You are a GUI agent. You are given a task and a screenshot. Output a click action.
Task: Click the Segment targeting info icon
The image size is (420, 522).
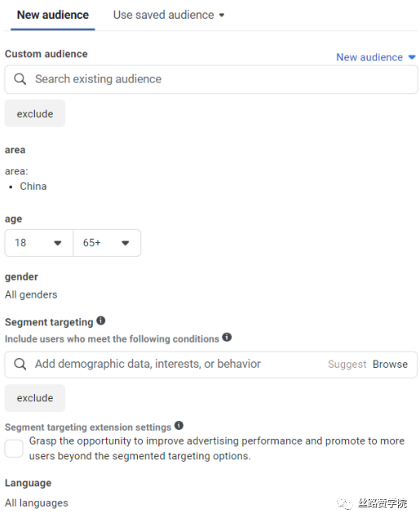(101, 321)
